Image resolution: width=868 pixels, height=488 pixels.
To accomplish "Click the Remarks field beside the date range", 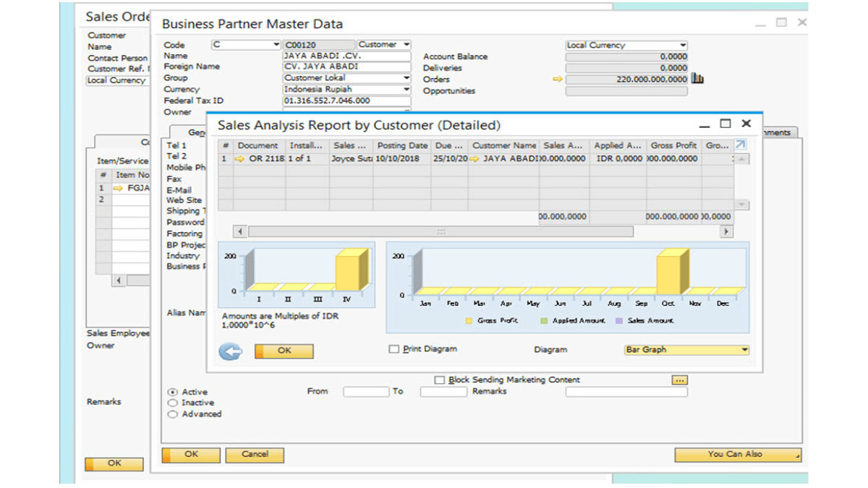I will point(626,392).
